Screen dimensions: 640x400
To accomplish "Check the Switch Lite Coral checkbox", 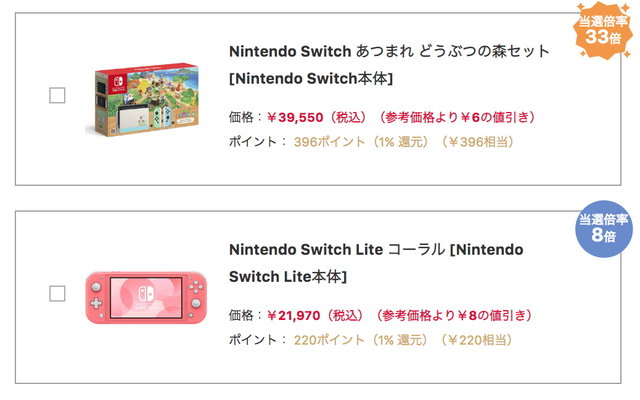I will point(57,294).
